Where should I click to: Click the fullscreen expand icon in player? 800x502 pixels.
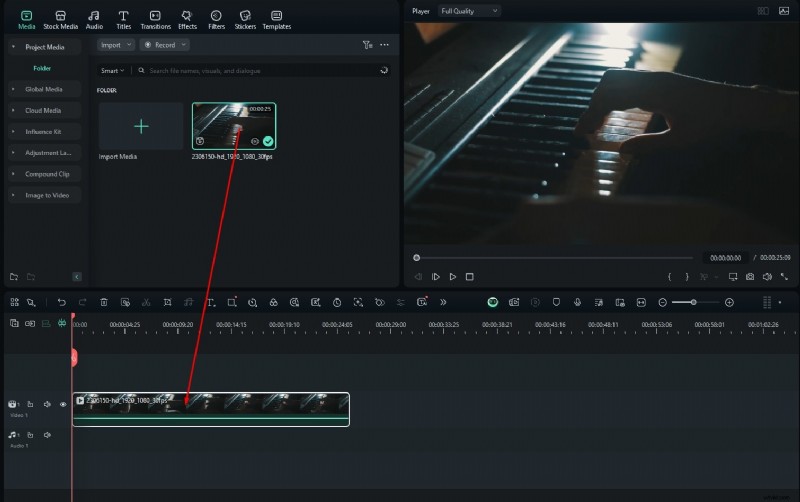click(x=784, y=277)
